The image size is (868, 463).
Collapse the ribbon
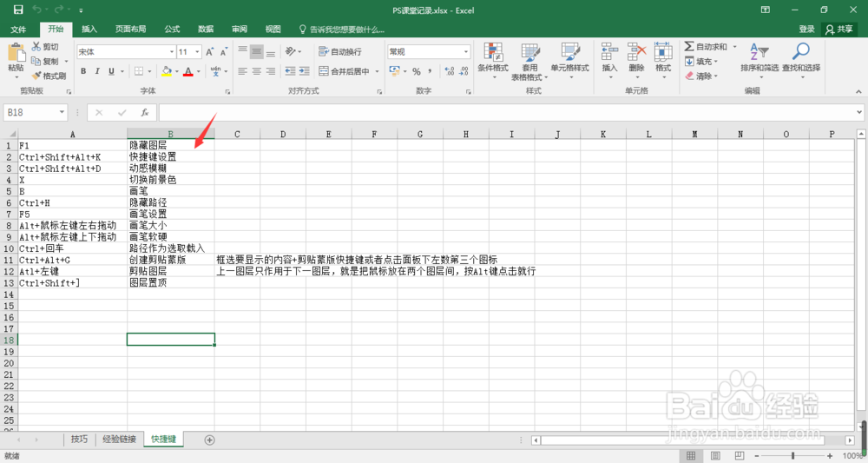[x=858, y=91]
